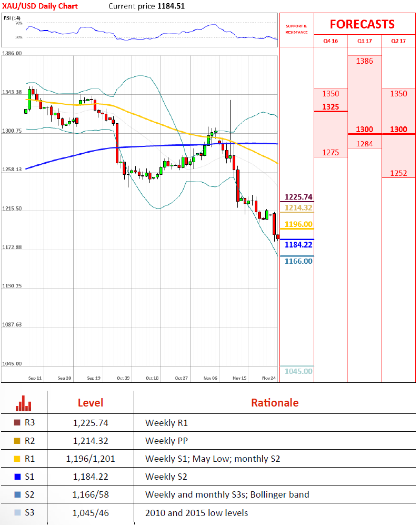Click the 1386.00 price axis label
This screenshot has height=525, width=420.
tap(12, 53)
